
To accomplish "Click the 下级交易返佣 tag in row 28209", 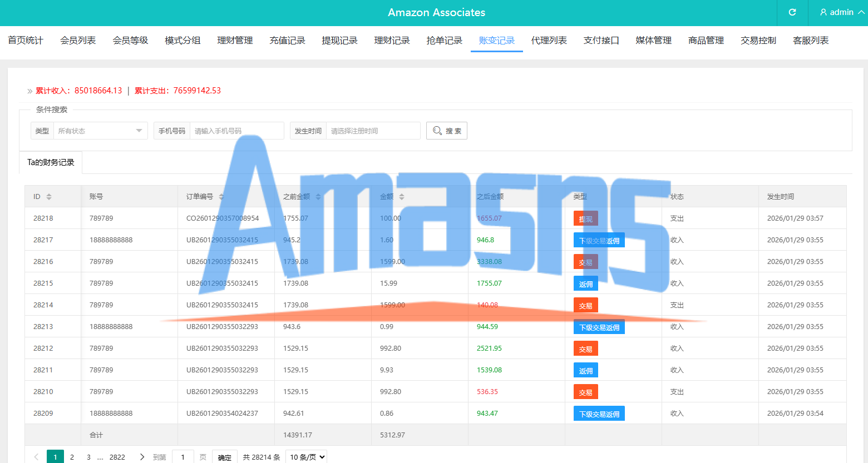I will (x=599, y=414).
